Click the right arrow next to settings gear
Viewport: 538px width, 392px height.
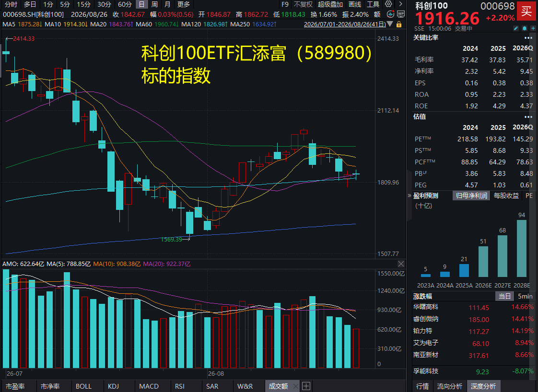click(x=400, y=4)
